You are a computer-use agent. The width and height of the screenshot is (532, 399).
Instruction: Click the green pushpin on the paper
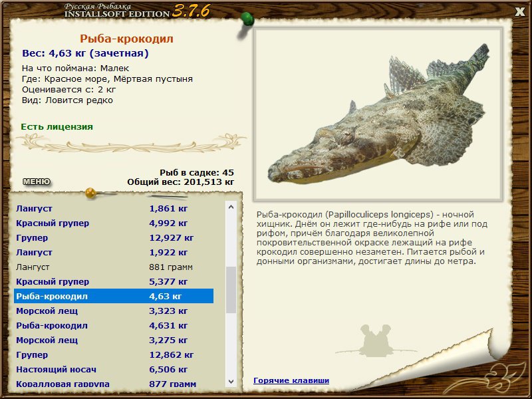(x=247, y=18)
